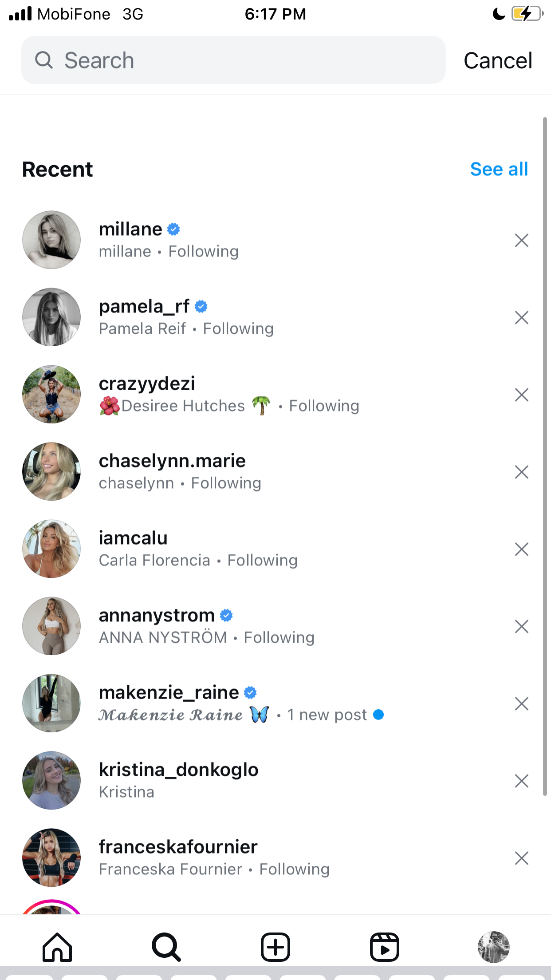Click the vertical scrollbar on the right
The image size is (551, 980).
point(545,457)
